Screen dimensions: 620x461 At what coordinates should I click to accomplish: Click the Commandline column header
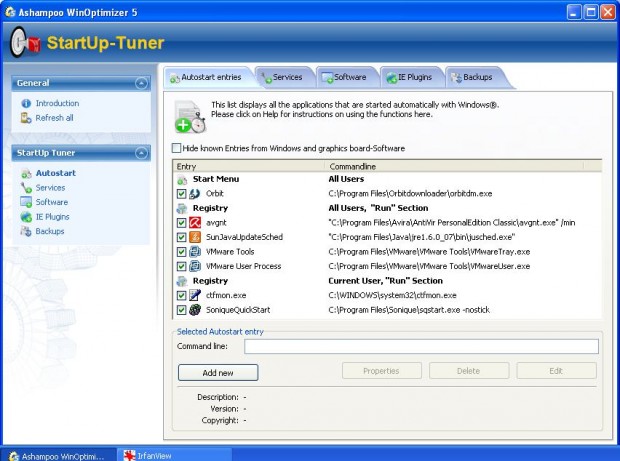click(x=454, y=166)
